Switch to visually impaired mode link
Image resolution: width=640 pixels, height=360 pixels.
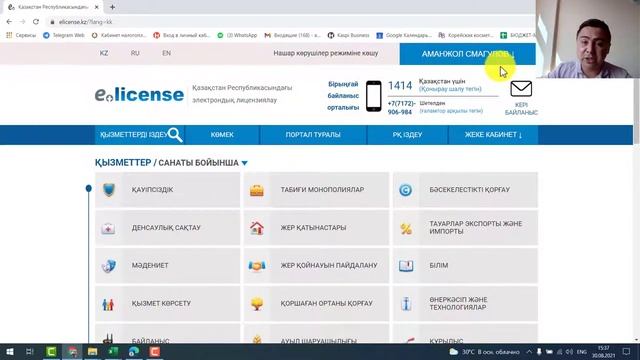[x=326, y=53]
